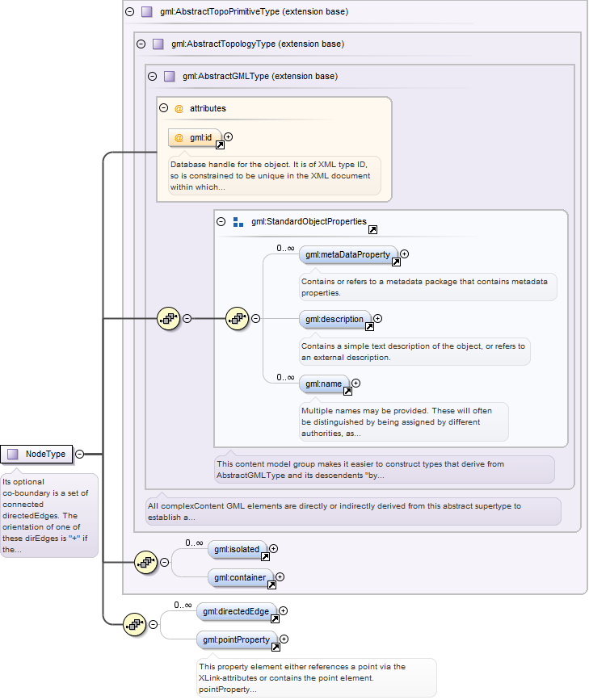This screenshot has width=589, height=700.
Task: Select the gml:name element
Action: coord(324,384)
